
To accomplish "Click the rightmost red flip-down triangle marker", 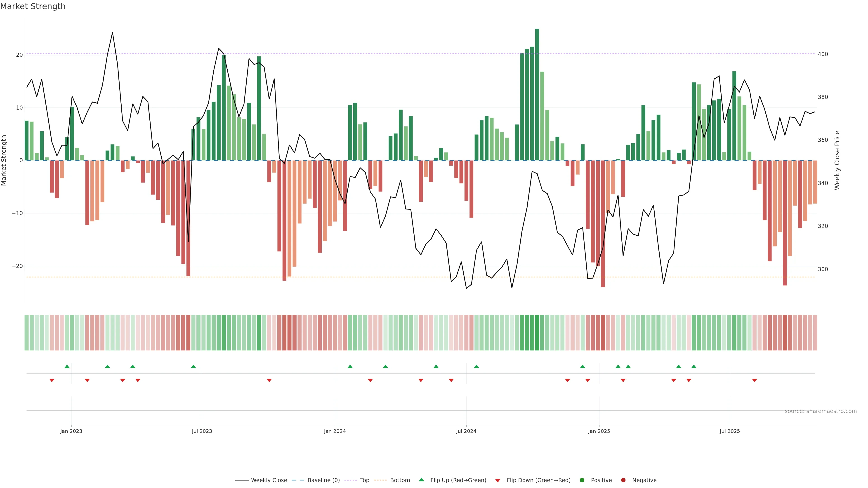I will (x=755, y=380).
